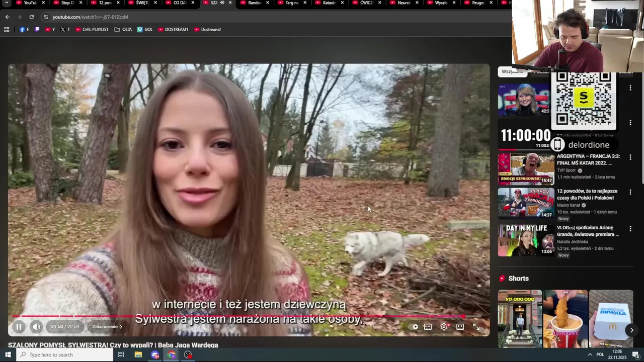
Task: Open the Masny kanał channel name
Action: [568, 205]
